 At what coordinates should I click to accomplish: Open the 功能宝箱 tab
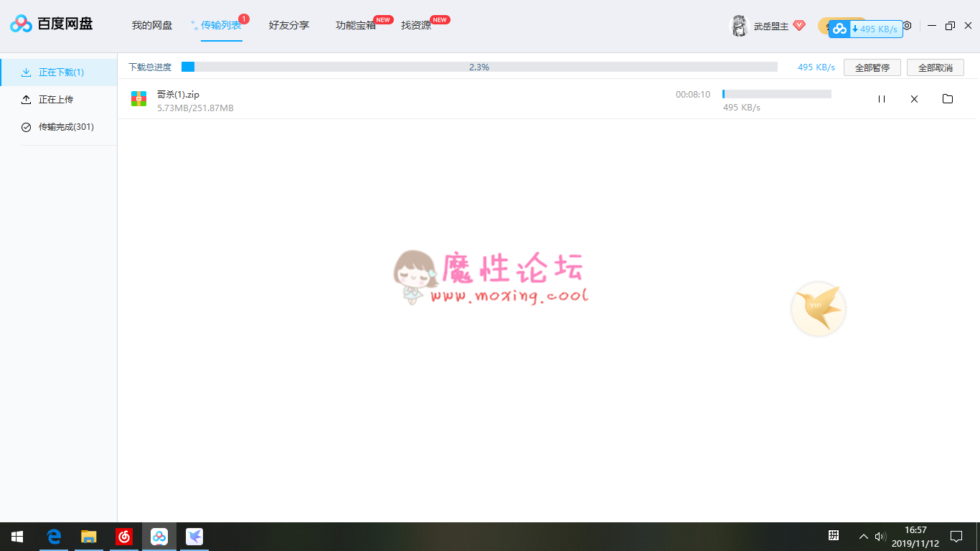tap(356, 25)
